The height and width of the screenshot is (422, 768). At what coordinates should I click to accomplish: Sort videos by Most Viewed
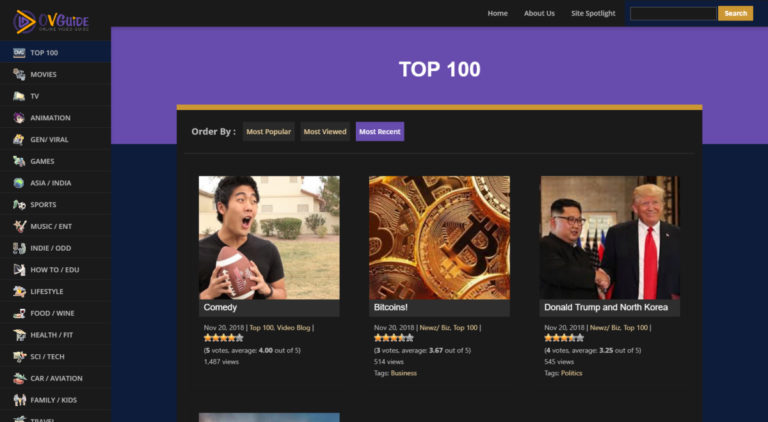point(325,132)
